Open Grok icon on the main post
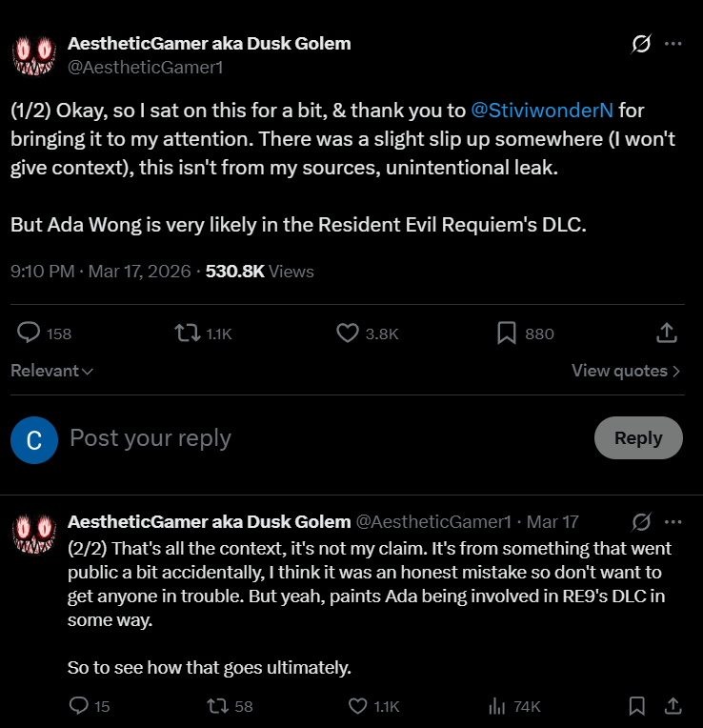The image size is (703, 728). [641, 44]
